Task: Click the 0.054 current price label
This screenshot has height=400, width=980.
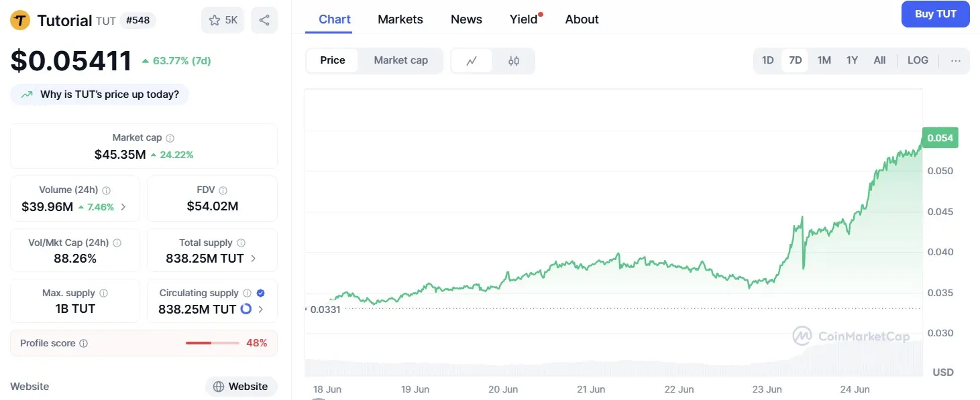Action: (x=940, y=138)
